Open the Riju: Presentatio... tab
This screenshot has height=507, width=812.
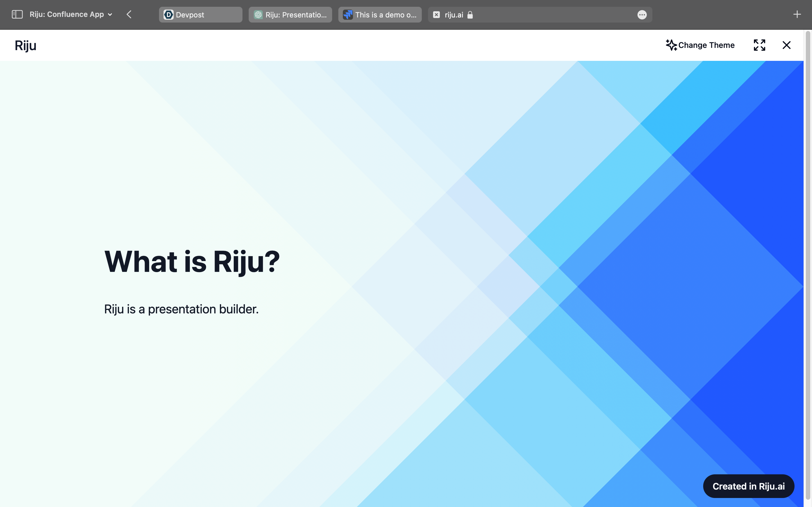[290, 15]
